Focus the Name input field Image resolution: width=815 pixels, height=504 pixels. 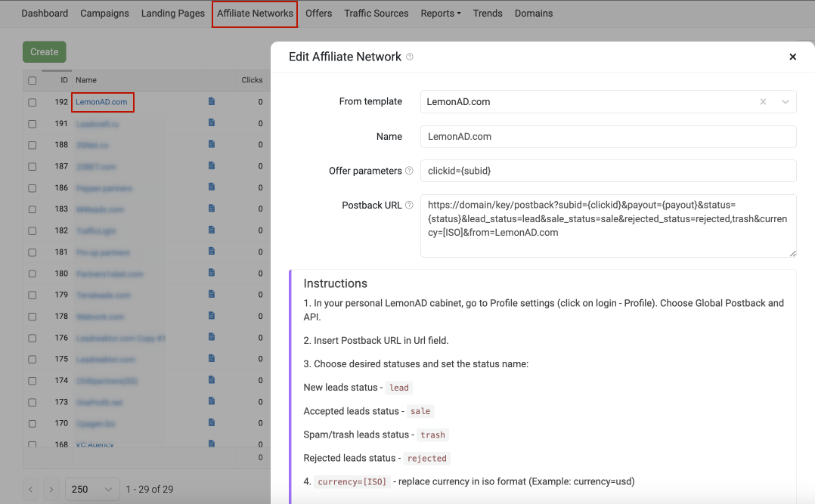[608, 137]
